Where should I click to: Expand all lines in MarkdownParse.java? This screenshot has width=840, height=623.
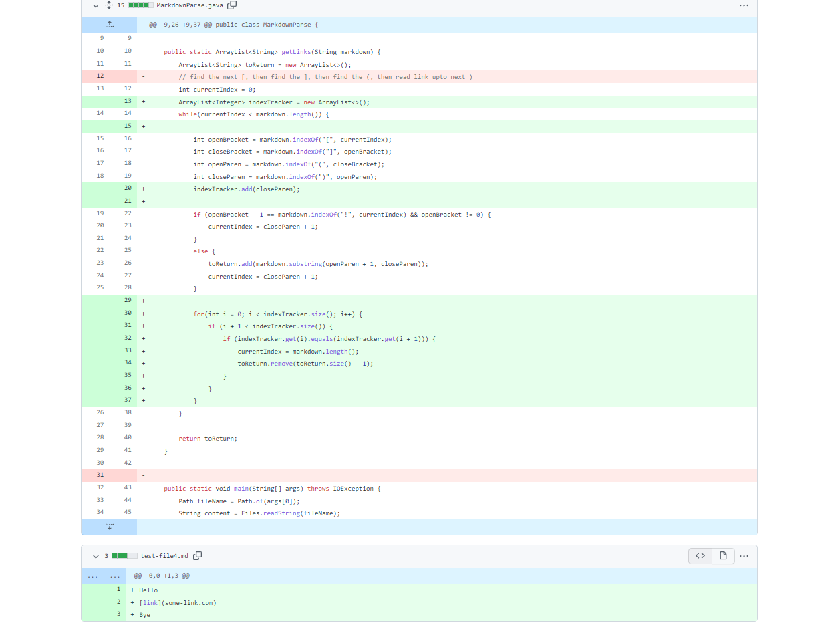[109, 5]
